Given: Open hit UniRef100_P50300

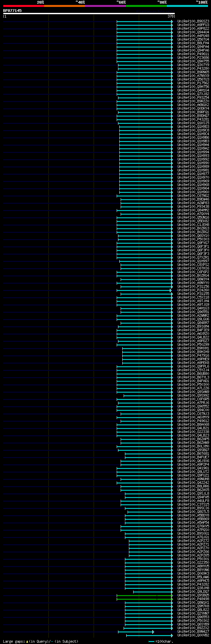Looking at the screenshot, I should pos(193,384).
